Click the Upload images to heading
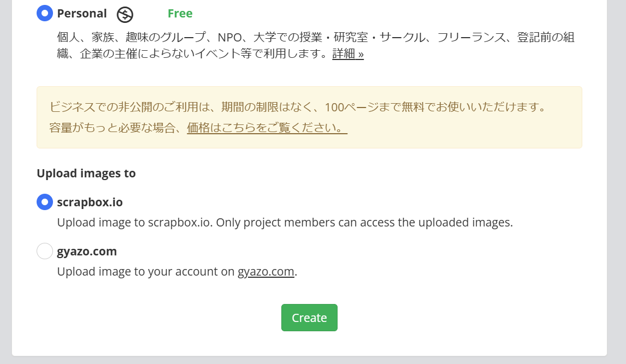Viewport: 626px width, 364px height. [x=86, y=174]
